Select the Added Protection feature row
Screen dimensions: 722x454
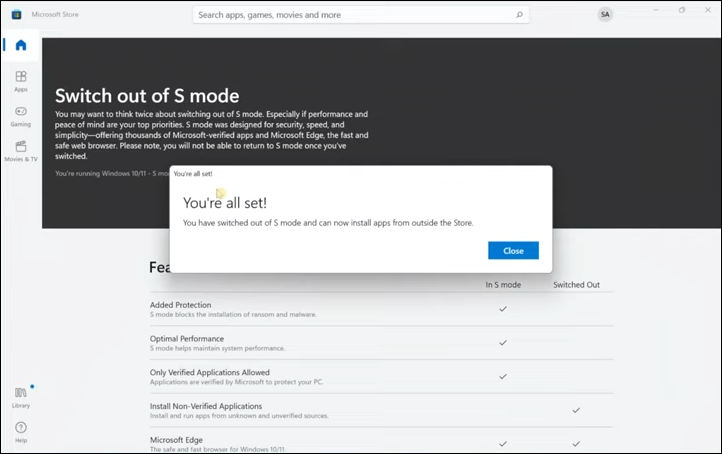pyautogui.click(x=234, y=309)
